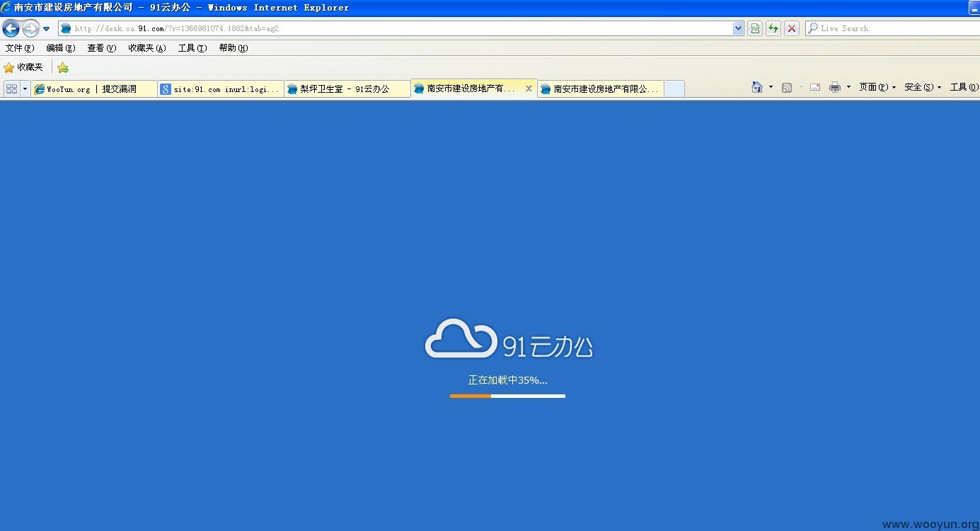
Task: Open the 编辑(E) menu
Action: click(x=60, y=48)
